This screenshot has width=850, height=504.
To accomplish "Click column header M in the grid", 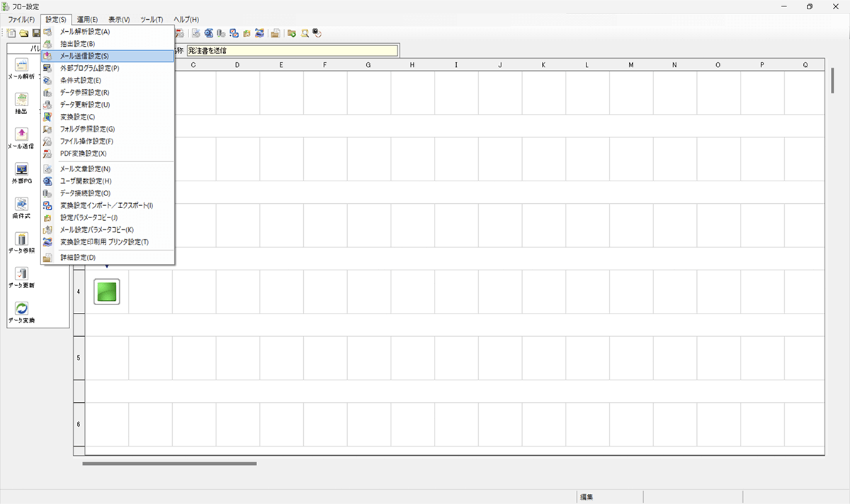I will click(630, 65).
